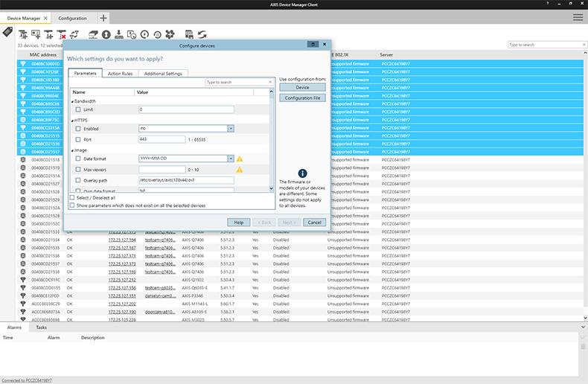Enable Show parameters not on all devices
The width and height of the screenshot is (588, 384).
coord(72,205)
